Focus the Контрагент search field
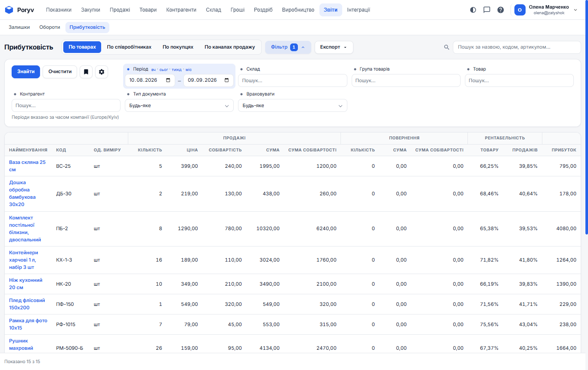This screenshot has width=588, height=370. click(66, 105)
